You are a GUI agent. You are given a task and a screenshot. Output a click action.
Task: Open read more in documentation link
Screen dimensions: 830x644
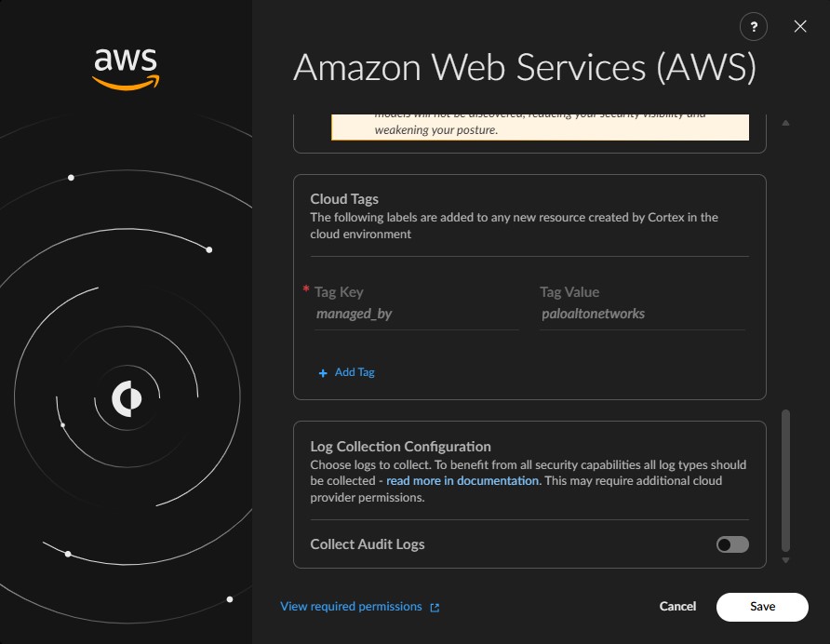coord(463,481)
